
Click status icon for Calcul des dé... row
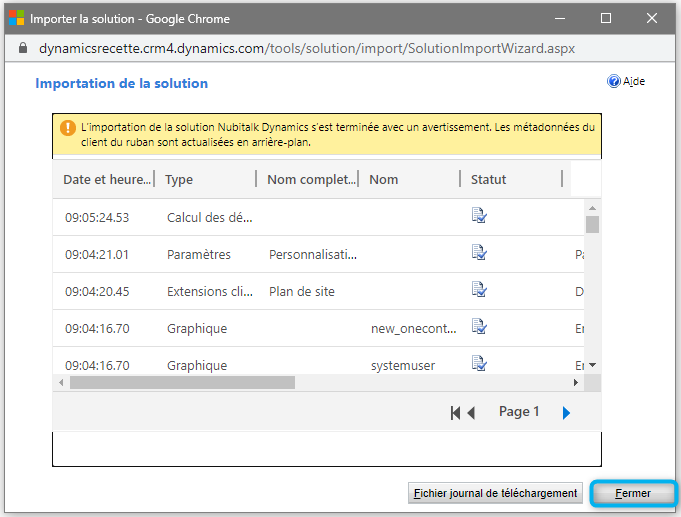[479, 215]
